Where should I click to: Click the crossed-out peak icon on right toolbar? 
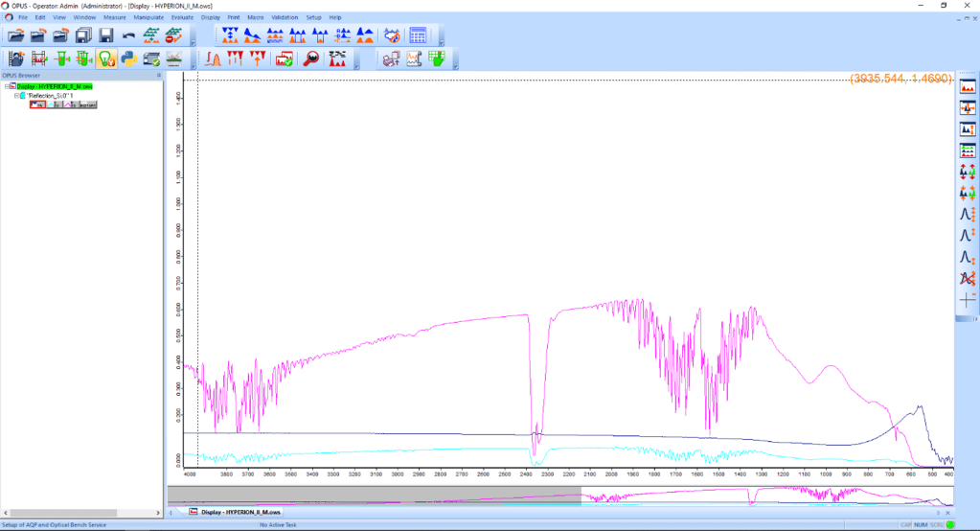click(x=968, y=279)
